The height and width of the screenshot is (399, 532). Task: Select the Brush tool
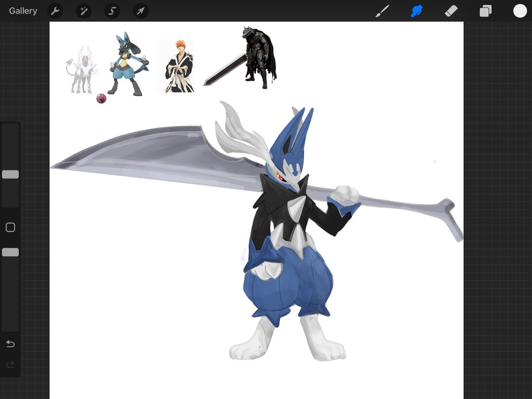(x=382, y=11)
